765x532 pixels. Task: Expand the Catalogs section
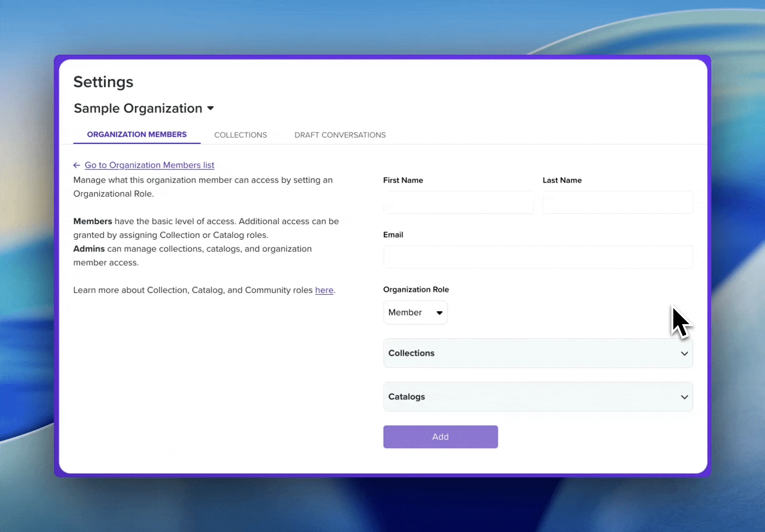537,397
